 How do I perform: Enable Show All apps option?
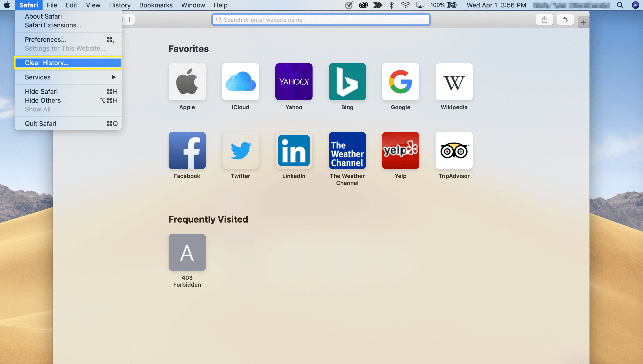pos(37,109)
